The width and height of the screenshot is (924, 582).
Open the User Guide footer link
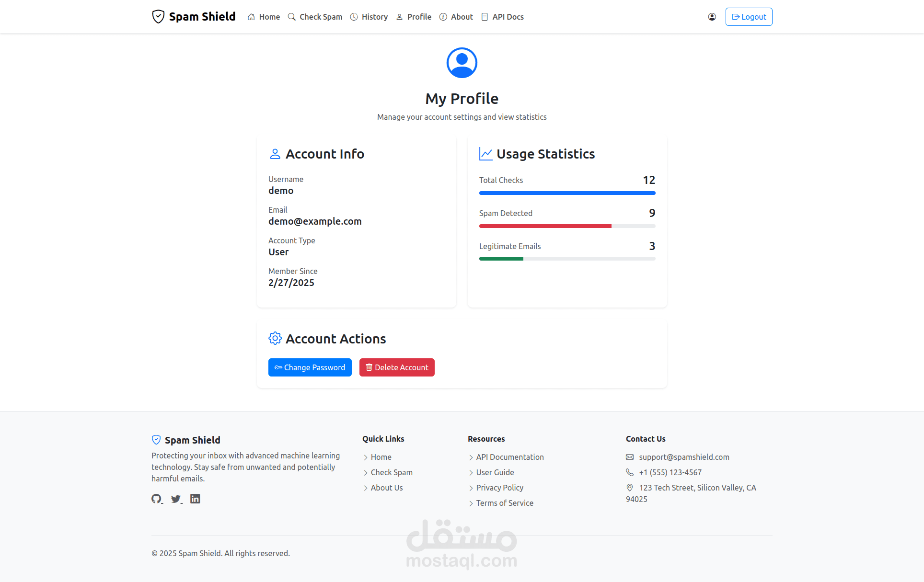495,472
